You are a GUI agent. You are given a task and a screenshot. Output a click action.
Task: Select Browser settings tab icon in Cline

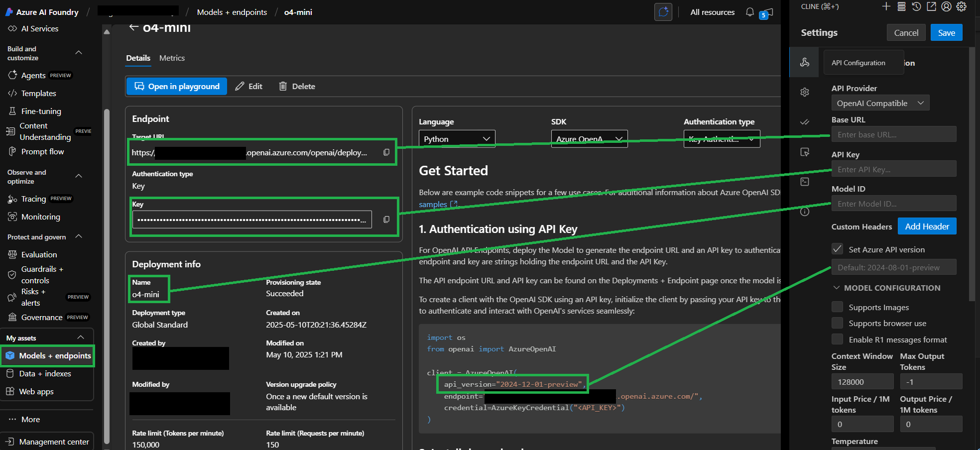click(804, 152)
